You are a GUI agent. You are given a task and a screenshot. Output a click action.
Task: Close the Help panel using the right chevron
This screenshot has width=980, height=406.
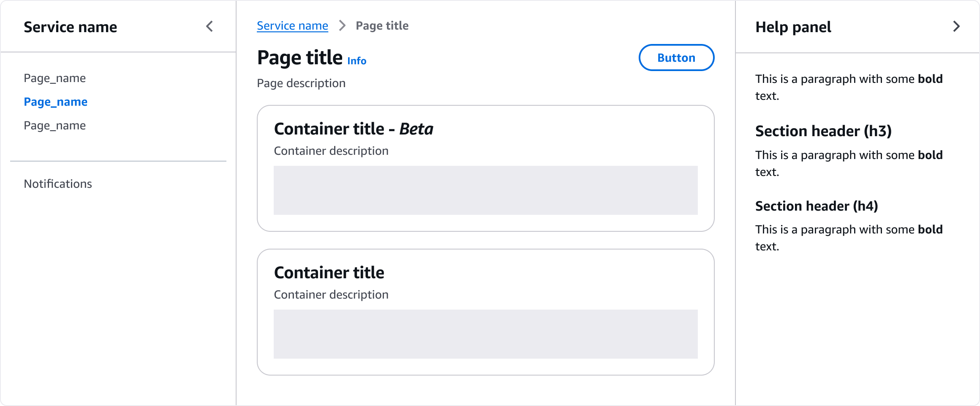tap(956, 27)
